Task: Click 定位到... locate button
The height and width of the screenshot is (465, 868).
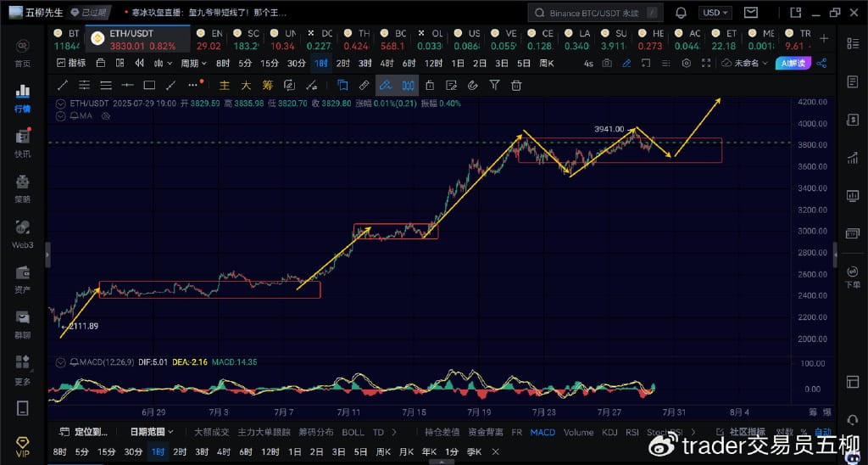Action: 84,432
